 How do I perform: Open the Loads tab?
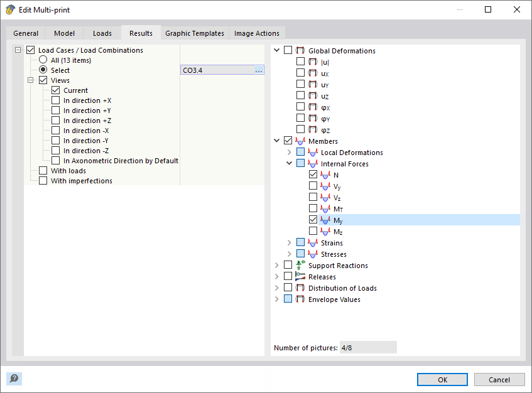coord(102,33)
